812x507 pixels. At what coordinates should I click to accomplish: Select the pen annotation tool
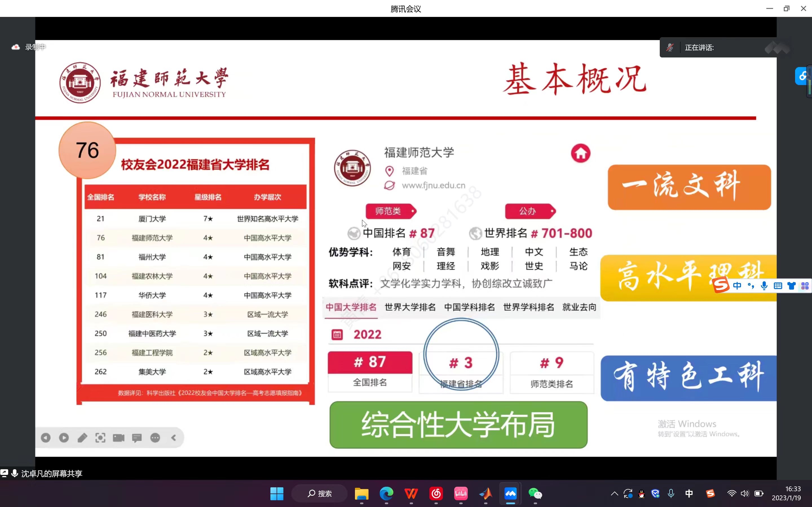(x=82, y=438)
